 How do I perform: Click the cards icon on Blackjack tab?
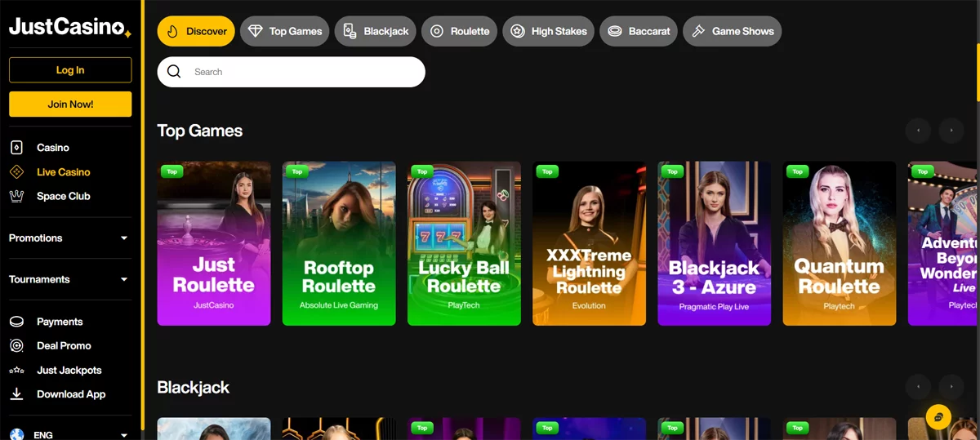click(350, 31)
